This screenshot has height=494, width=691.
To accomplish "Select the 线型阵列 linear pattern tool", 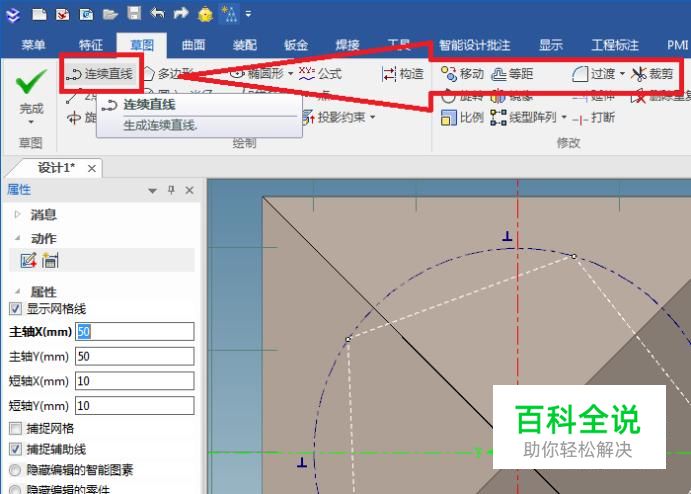I will click(x=524, y=118).
